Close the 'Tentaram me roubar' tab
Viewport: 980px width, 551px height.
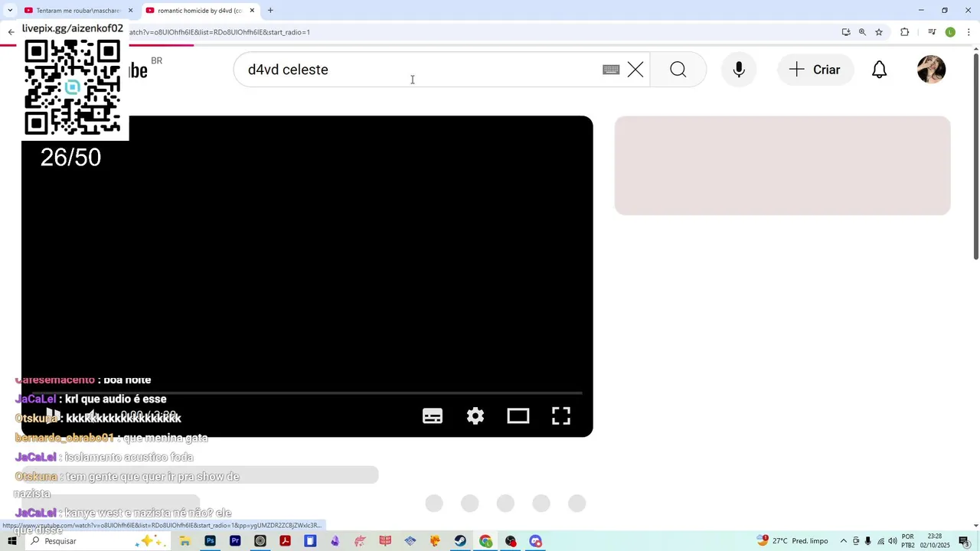130,11
